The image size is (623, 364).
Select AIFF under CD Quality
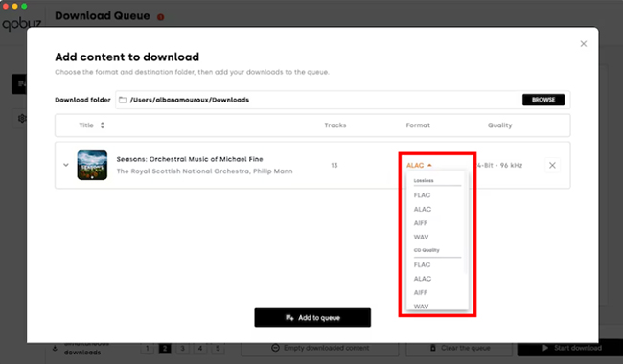[421, 292]
